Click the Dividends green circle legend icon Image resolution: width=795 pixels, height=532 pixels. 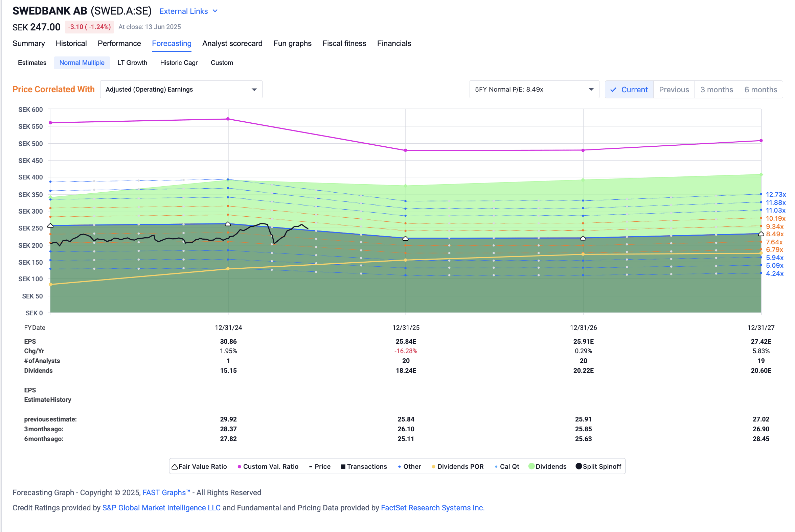[531, 466]
